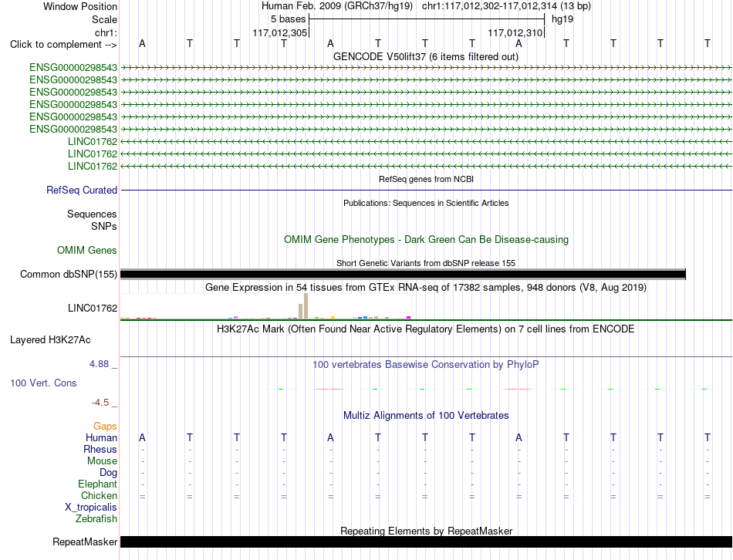
Task: Click the 117,012,305 position marker
Action: tap(279, 32)
